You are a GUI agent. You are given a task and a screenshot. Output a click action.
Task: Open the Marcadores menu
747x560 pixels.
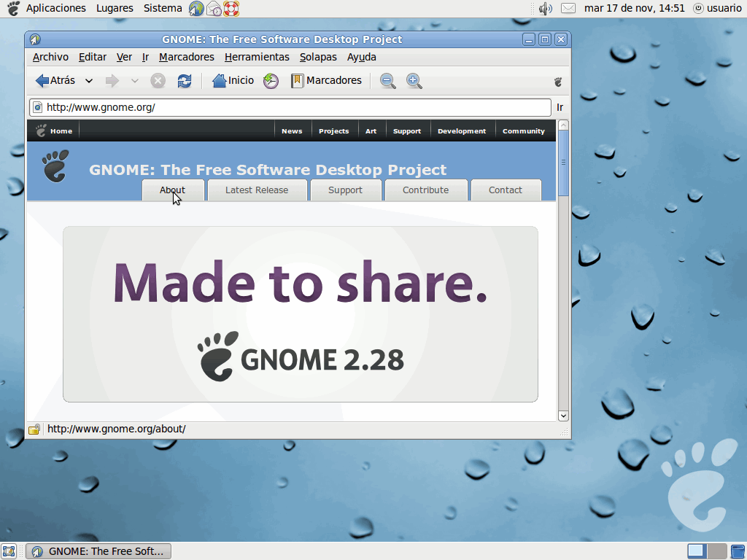(x=187, y=57)
